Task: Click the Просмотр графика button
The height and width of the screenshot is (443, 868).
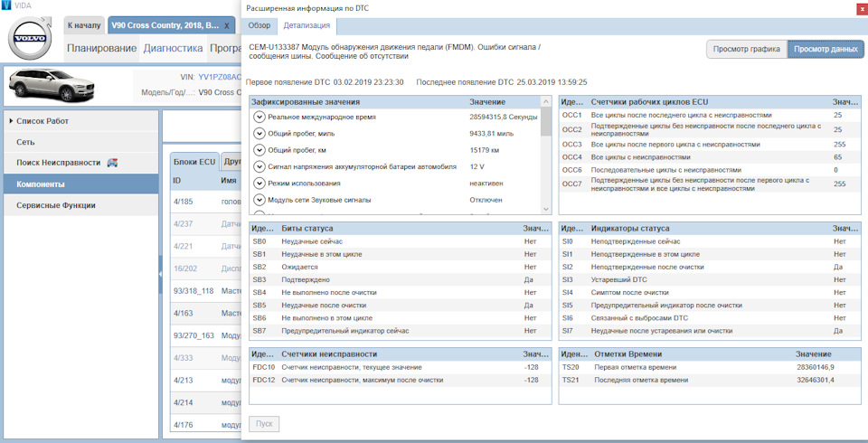Action: [747, 49]
